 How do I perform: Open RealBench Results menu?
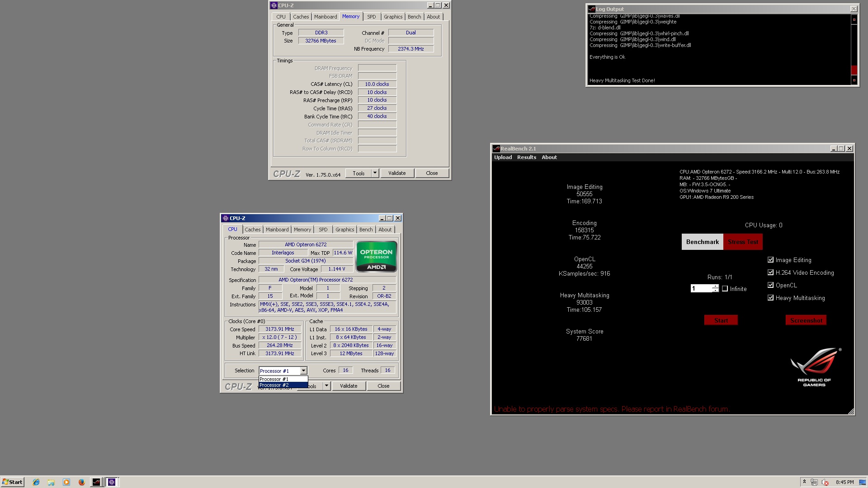tap(527, 157)
